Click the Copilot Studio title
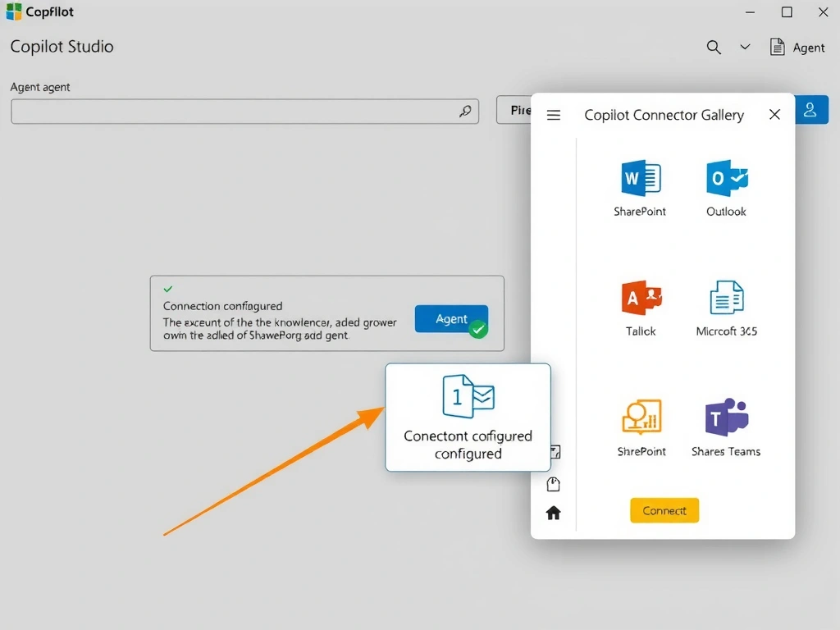 click(62, 47)
